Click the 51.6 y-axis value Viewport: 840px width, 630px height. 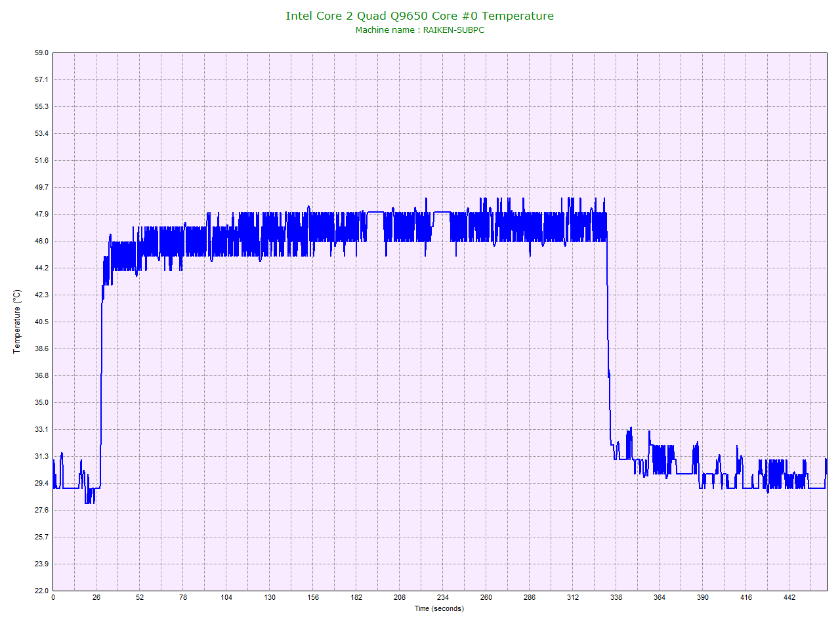tap(41, 160)
